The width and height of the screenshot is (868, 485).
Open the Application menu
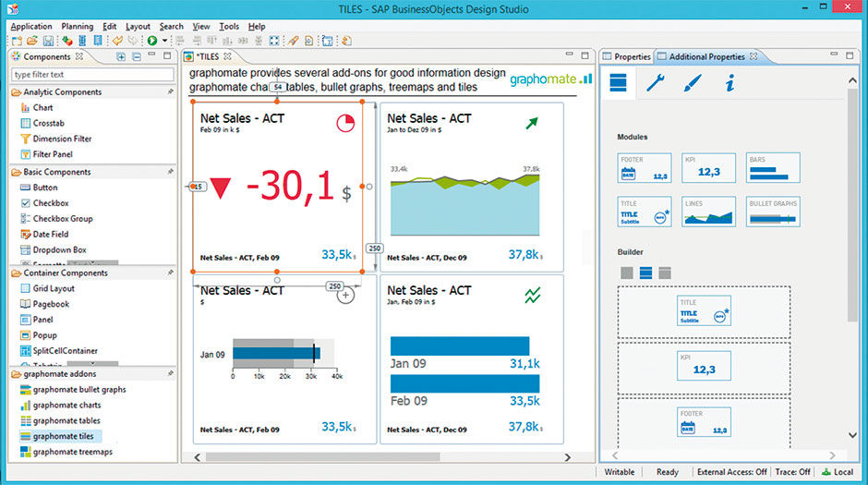31,26
